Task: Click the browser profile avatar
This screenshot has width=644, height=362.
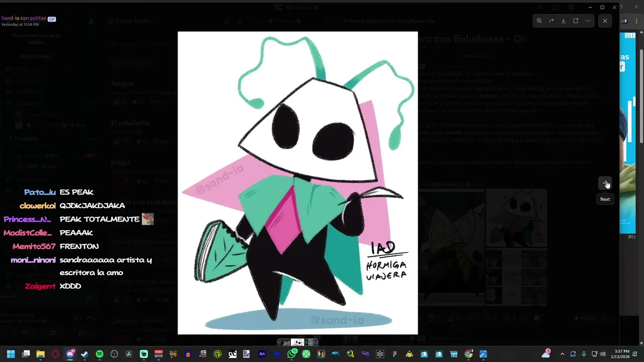Action: pyautogui.click(x=624, y=21)
